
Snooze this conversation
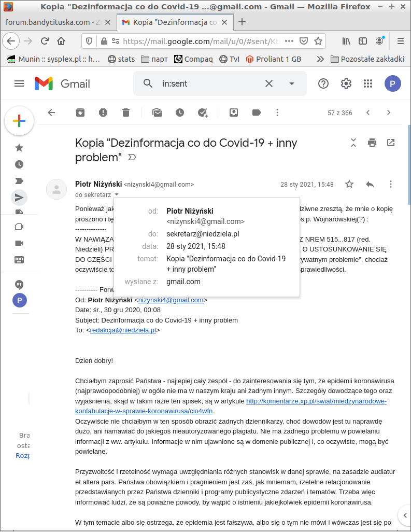tap(180, 113)
